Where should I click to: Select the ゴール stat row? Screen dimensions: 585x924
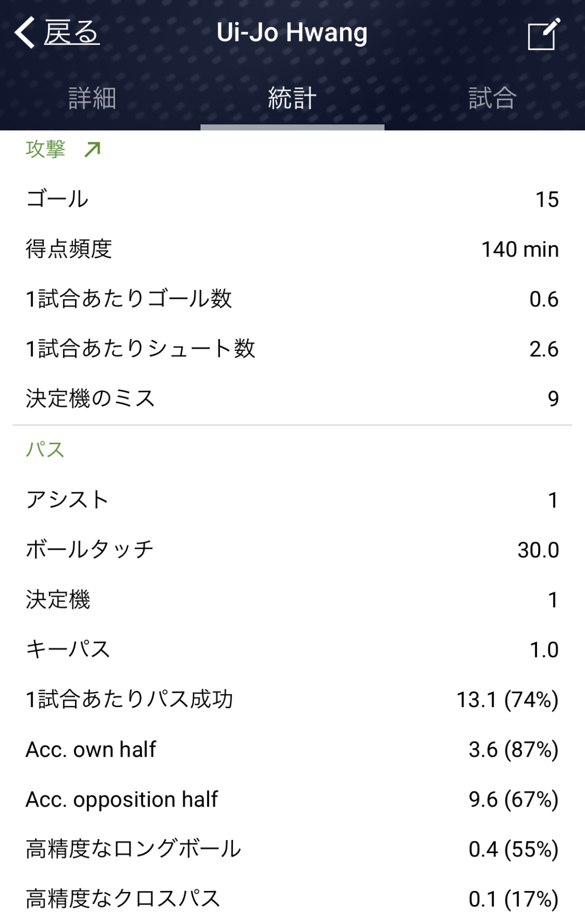[292, 199]
